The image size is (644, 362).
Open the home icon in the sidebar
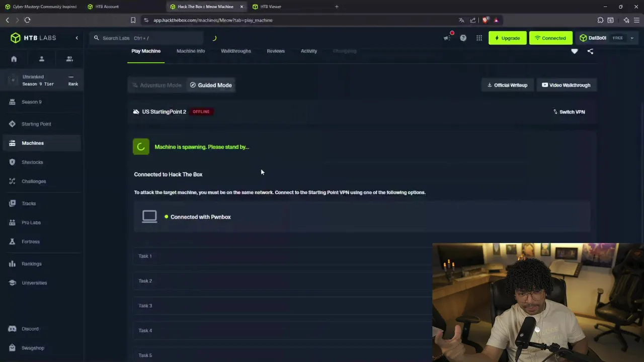coord(14,59)
